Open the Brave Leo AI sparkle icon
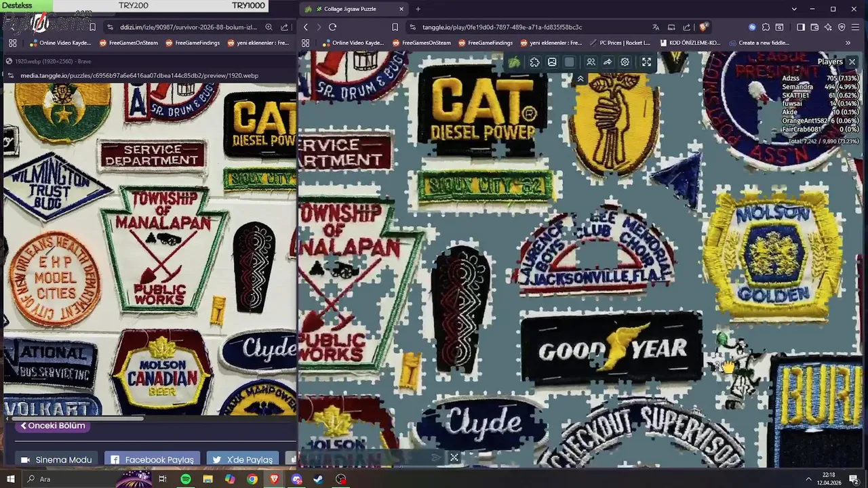 (828, 27)
